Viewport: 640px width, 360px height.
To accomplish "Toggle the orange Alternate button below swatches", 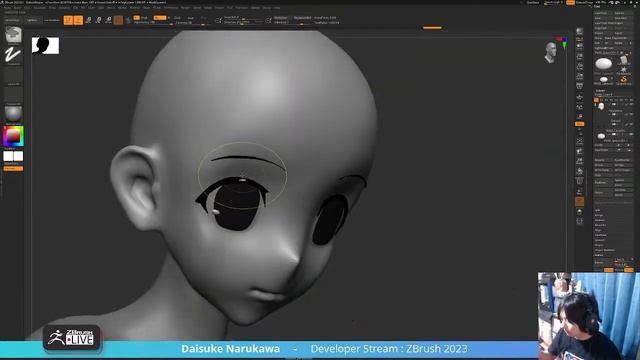I will click(13, 168).
